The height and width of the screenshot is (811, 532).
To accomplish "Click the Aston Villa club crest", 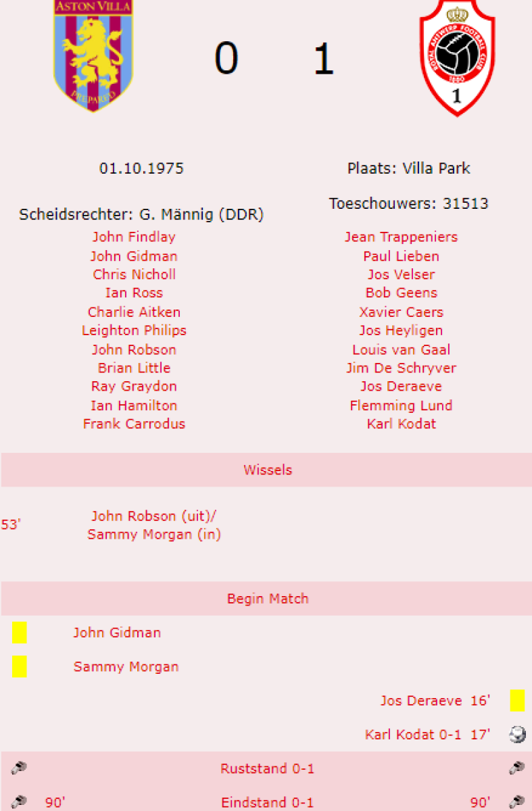I will coord(93,55).
